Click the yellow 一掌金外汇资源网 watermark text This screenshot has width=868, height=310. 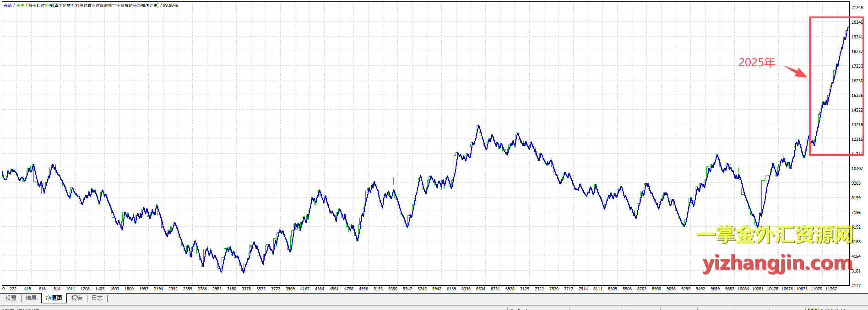(775, 235)
